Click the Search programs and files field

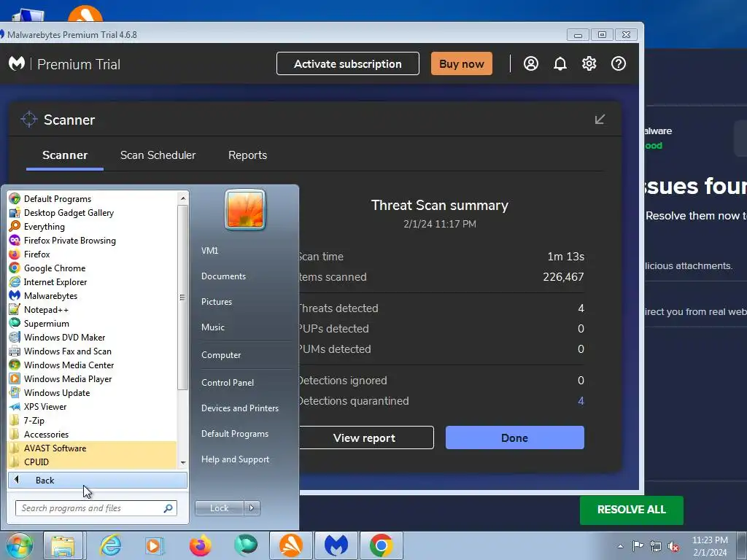tap(96, 508)
